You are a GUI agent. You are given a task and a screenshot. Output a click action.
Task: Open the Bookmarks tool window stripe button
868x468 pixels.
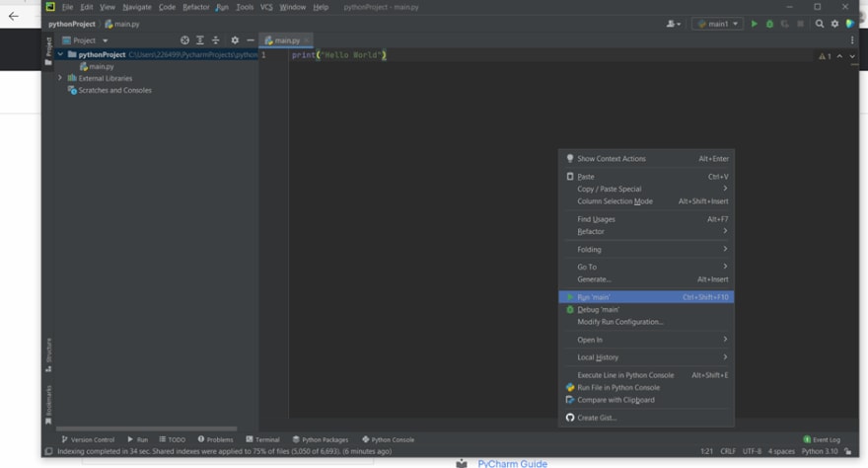point(48,405)
